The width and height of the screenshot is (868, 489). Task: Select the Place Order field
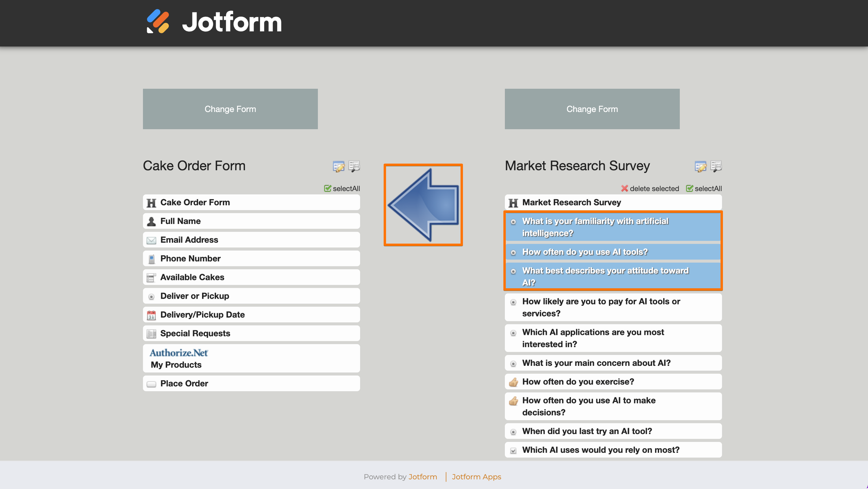[251, 383]
